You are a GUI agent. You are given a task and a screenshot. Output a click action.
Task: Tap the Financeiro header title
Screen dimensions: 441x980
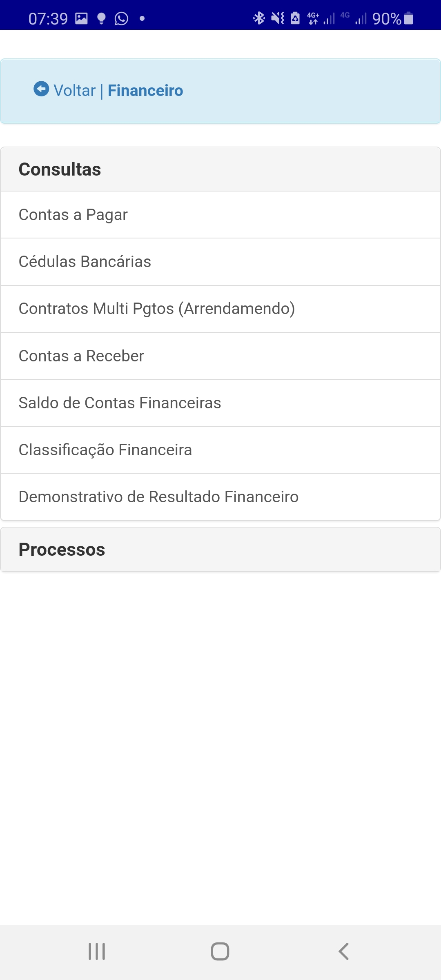click(145, 91)
